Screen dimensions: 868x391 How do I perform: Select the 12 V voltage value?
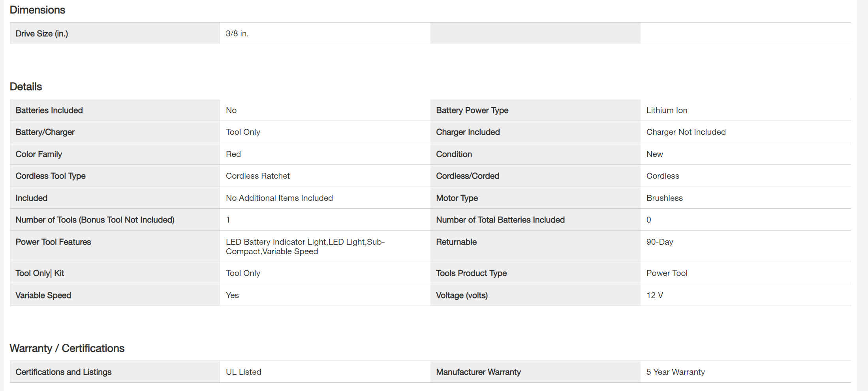point(654,295)
